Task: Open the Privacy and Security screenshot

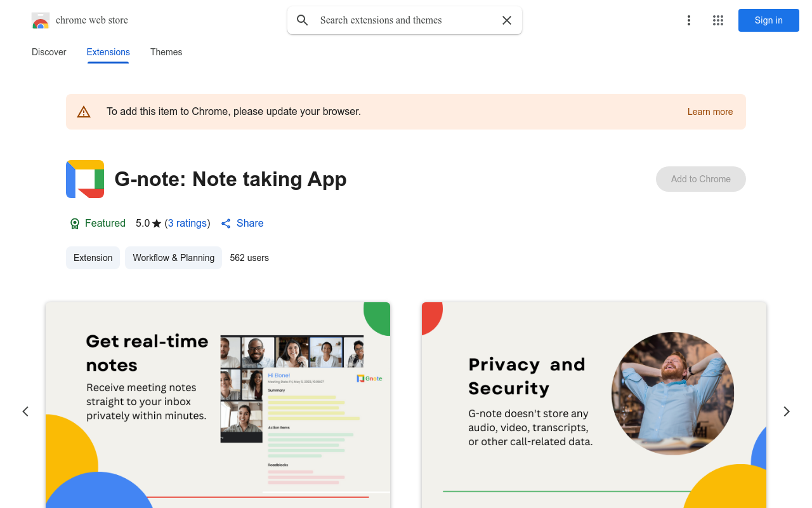Action: tap(594, 405)
